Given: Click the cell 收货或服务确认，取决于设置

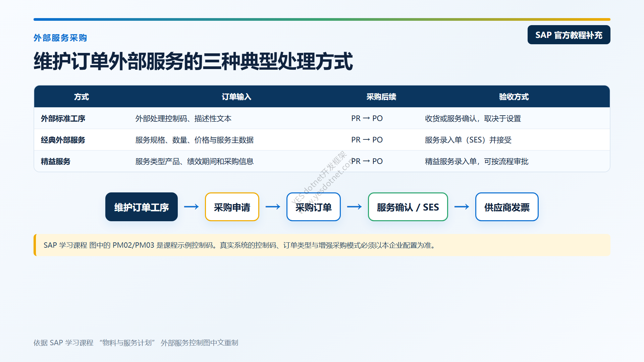Looking at the screenshot, I should (473, 119).
